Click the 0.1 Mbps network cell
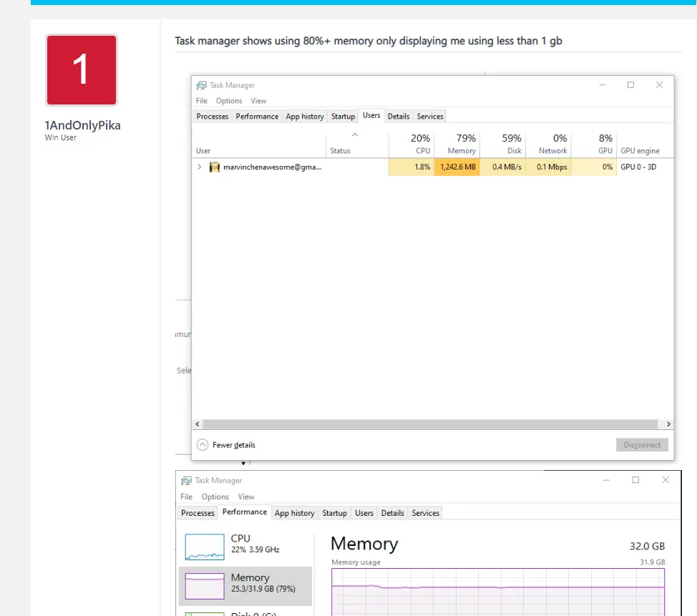This screenshot has width=697, height=616. 549,167
